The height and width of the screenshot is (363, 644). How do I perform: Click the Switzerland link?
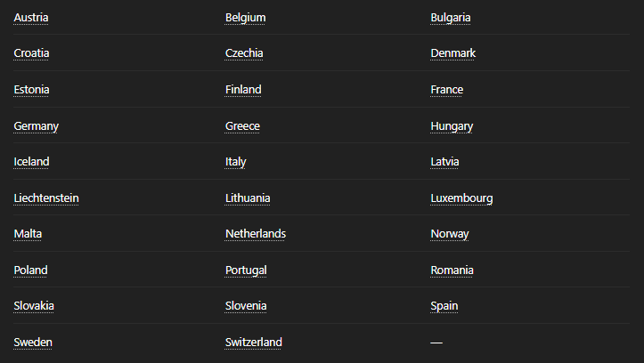click(x=254, y=343)
